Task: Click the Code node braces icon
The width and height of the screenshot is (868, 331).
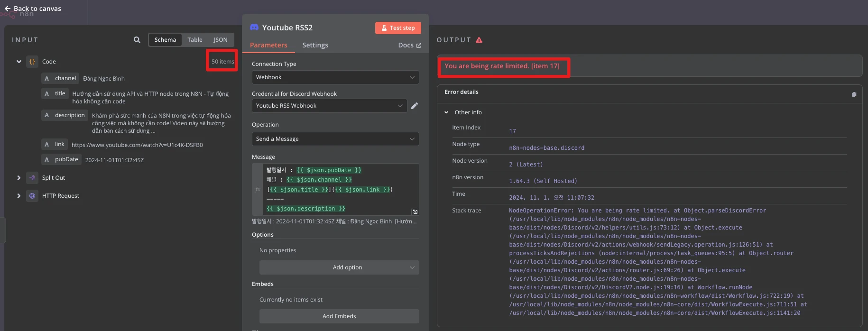Action: pyautogui.click(x=32, y=62)
